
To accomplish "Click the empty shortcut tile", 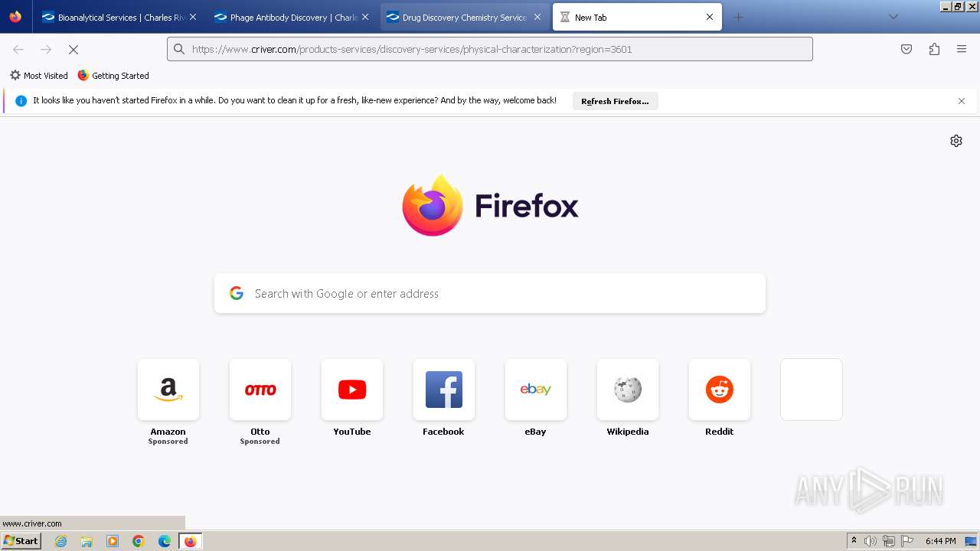I will pos(812,390).
